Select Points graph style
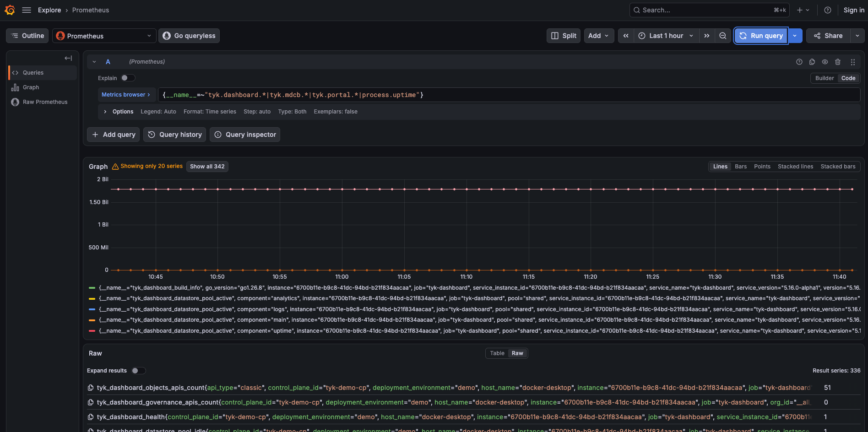 (x=762, y=167)
